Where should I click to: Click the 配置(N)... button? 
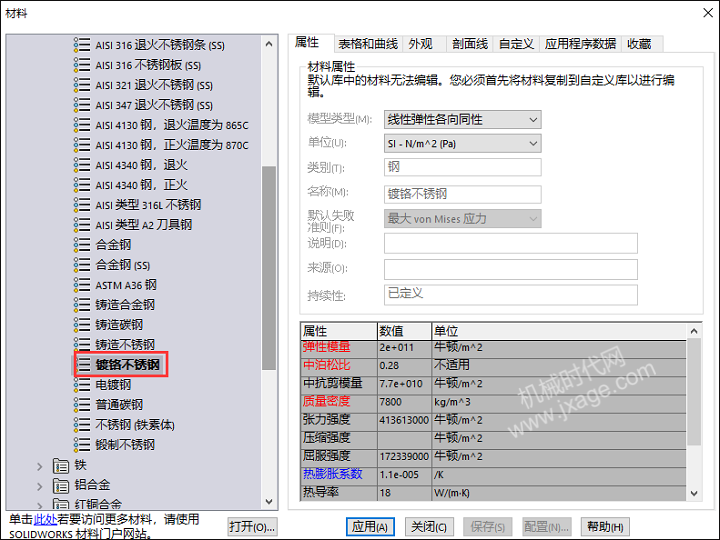coord(546,526)
